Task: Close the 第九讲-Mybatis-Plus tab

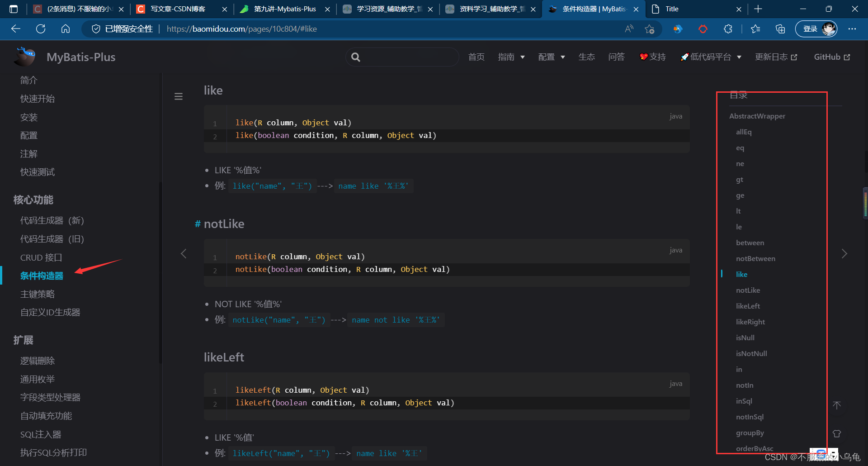Action: 327,9
